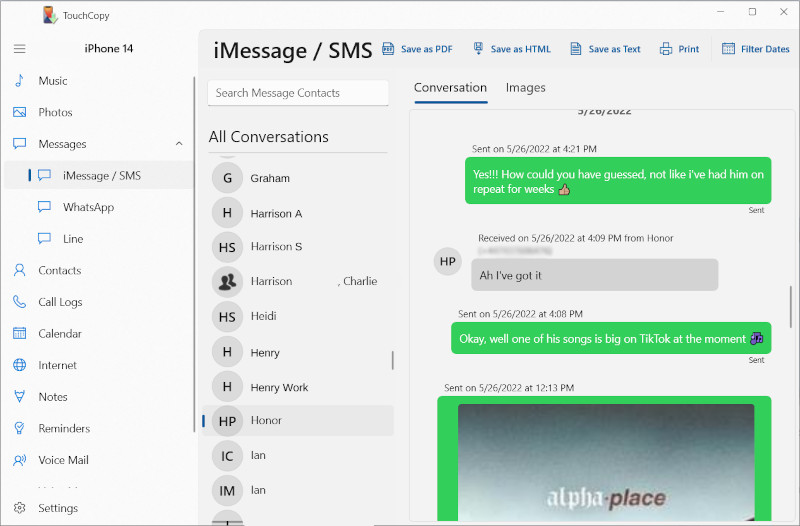Screen dimensions: 800x526
Task: Open the hamburger menu
Action: [19, 49]
